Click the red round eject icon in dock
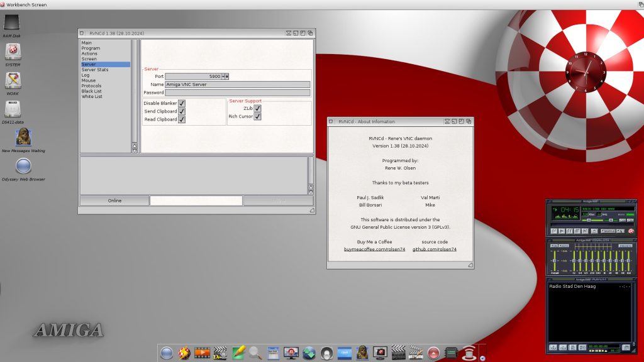This screenshot has height=362, width=644. [x=433, y=353]
